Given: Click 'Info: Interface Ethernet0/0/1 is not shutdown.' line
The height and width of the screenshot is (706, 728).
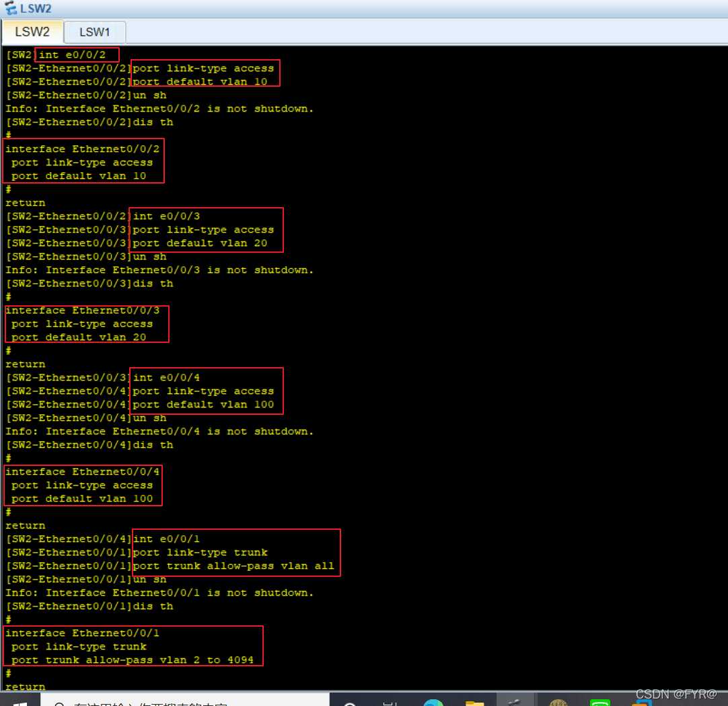Looking at the screenshot, I should coord(159,593).
